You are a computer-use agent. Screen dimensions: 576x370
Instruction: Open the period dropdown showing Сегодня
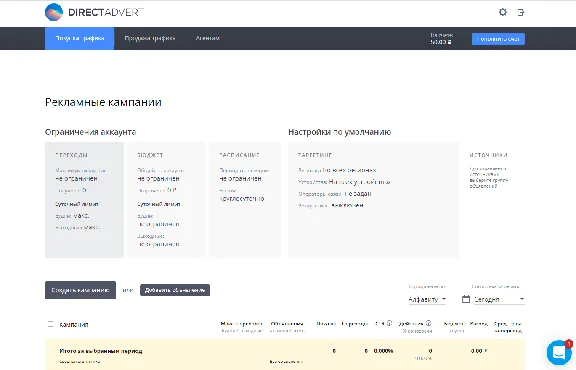[498, 299]
